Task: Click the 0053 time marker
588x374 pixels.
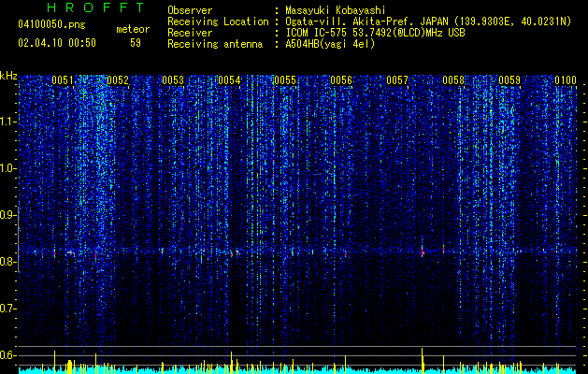Action: pyautogui.click(x=173, y=80)
